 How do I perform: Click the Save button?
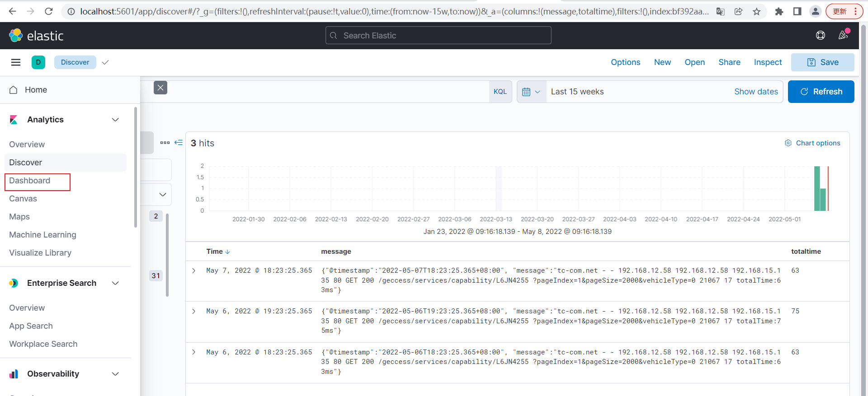(x=823, y=62)
